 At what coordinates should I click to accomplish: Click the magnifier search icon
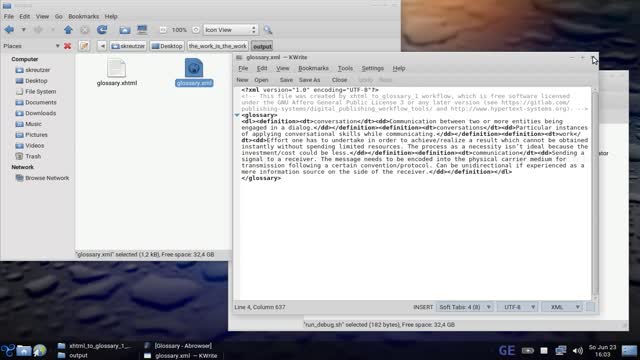(x=268, y=30)
